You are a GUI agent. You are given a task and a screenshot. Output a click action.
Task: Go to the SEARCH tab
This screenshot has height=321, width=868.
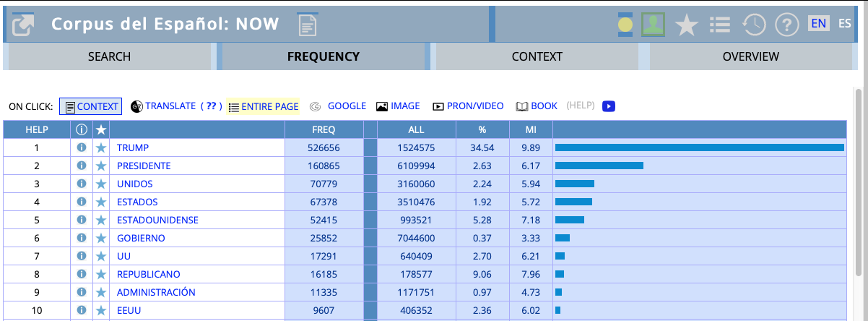click(x=110, y=56)
